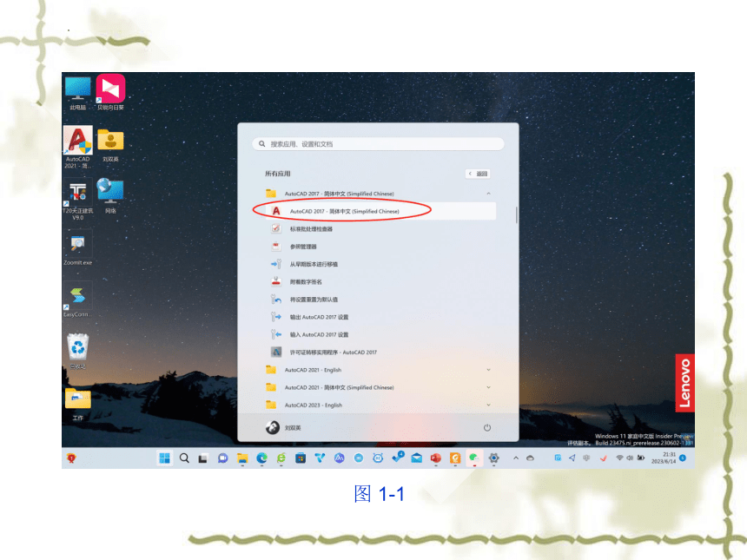This screenshot has width=747, height=560.
Task: Show hidden tray icons chevron
Action: point(516,458)
